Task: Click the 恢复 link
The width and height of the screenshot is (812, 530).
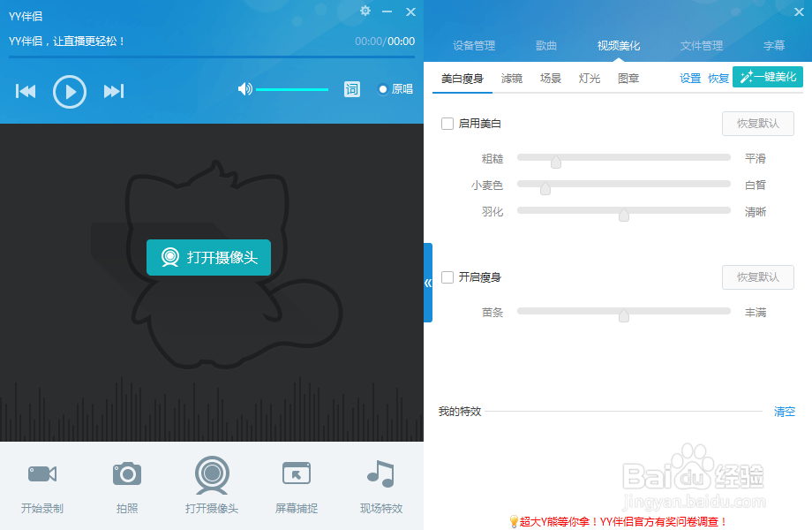Action: point(718,79)
